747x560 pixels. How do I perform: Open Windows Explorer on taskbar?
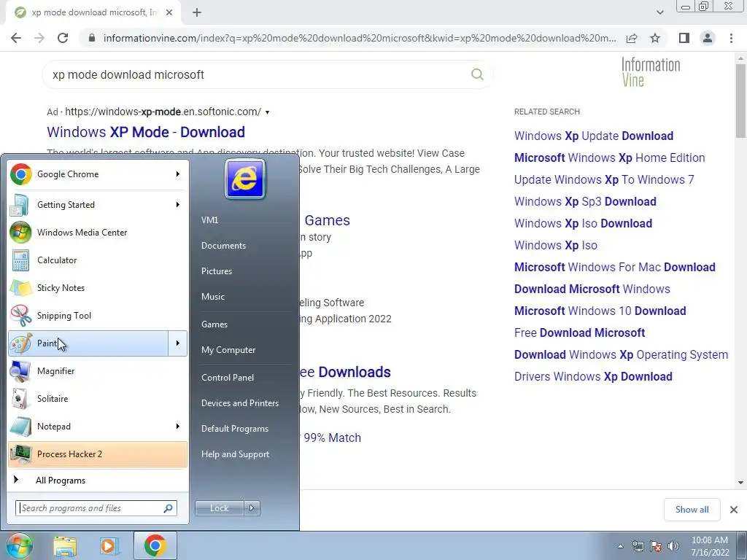point(65,546)
